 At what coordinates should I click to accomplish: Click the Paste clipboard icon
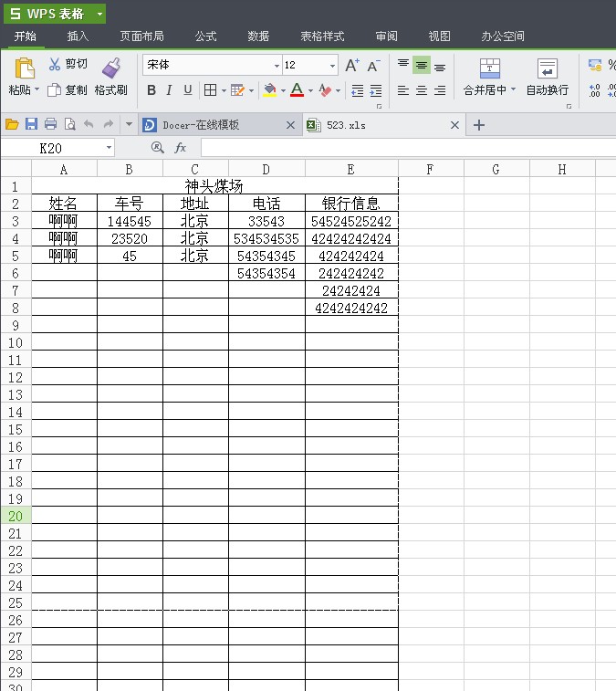tap(25, 68)
